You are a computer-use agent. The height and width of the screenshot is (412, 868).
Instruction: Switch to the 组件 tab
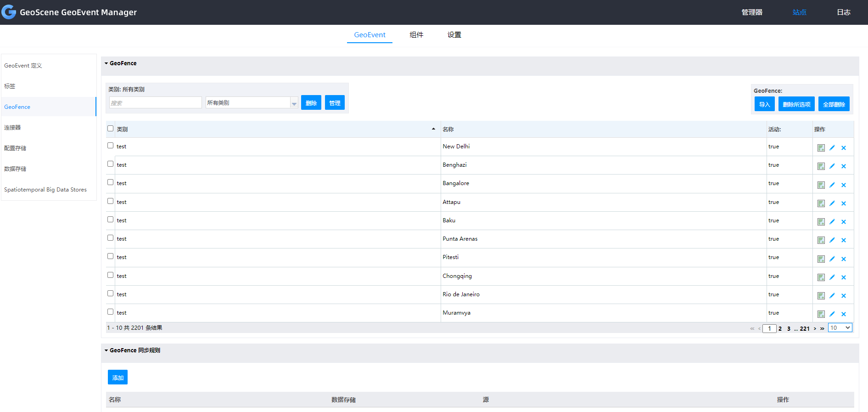click(416, 35)
